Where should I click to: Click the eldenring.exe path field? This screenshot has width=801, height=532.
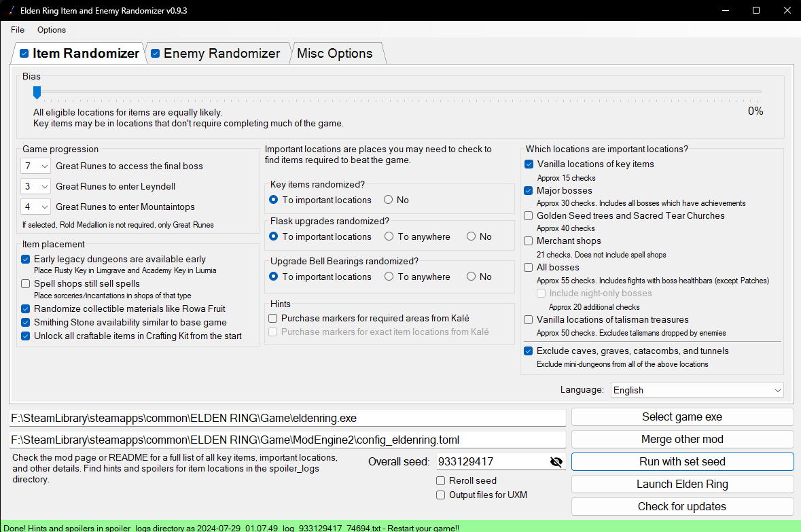pyautogui.click(x=287, y=418)
